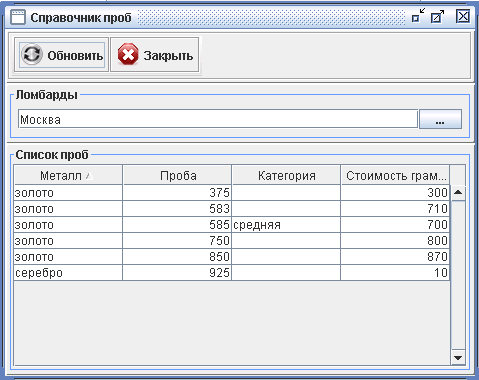The image size is (479, 380).
Task: Select the золото cell in the 375 row
Action: click(x=68, y=193)
